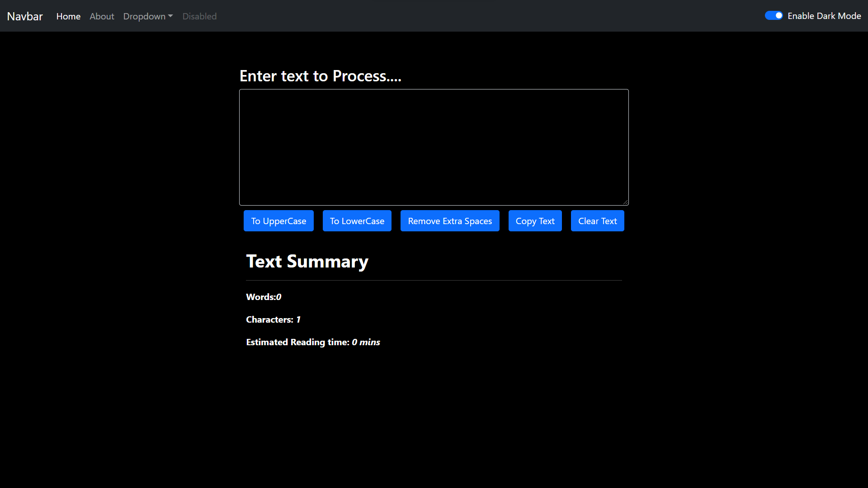The height and width of the screenshot is (488, 868).
Task: Select the Words count line
Action: point(264,297)
